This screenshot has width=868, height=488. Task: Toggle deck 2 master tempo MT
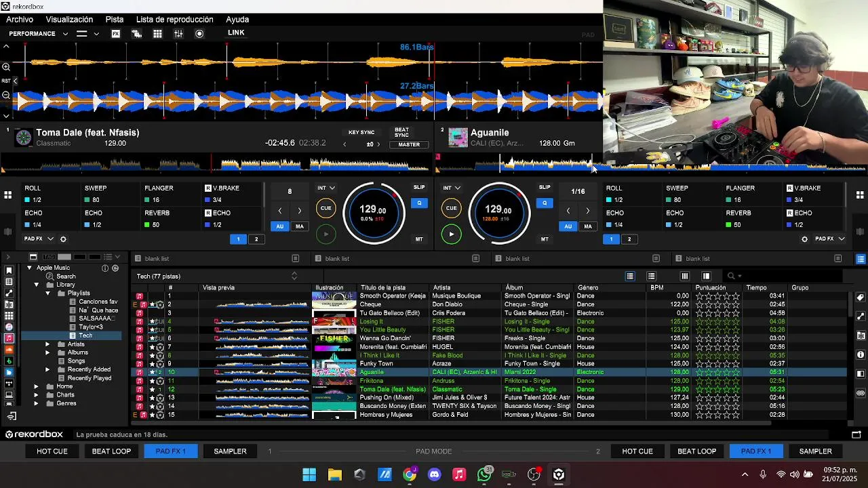545,239
